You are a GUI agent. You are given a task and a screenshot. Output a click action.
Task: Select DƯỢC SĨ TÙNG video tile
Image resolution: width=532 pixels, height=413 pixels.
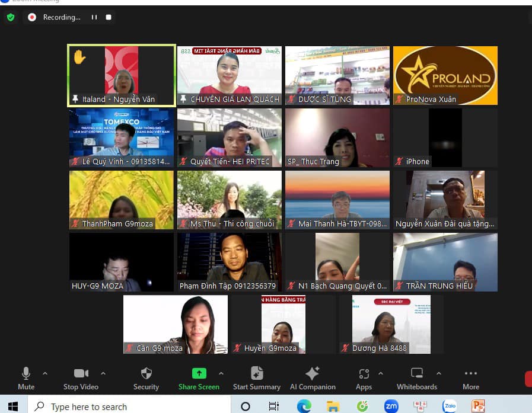point(337,75)
